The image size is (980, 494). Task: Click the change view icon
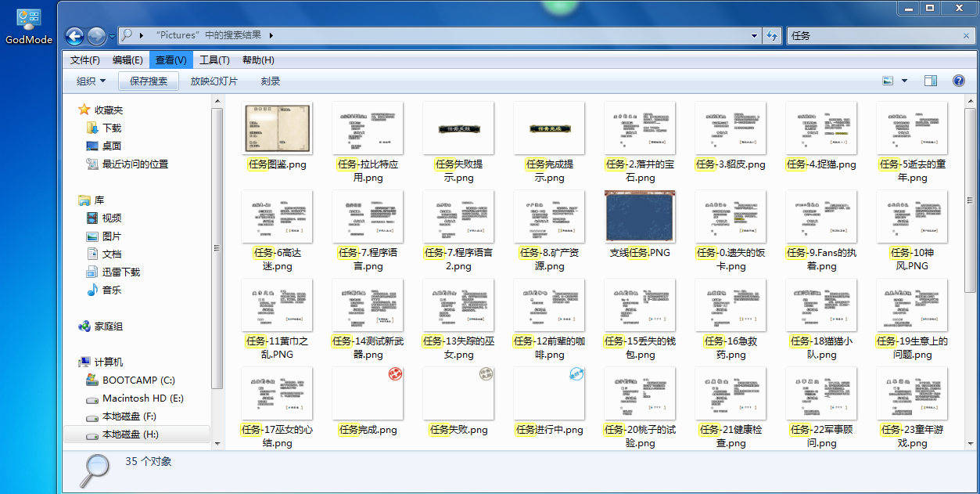tap(888, 81)
